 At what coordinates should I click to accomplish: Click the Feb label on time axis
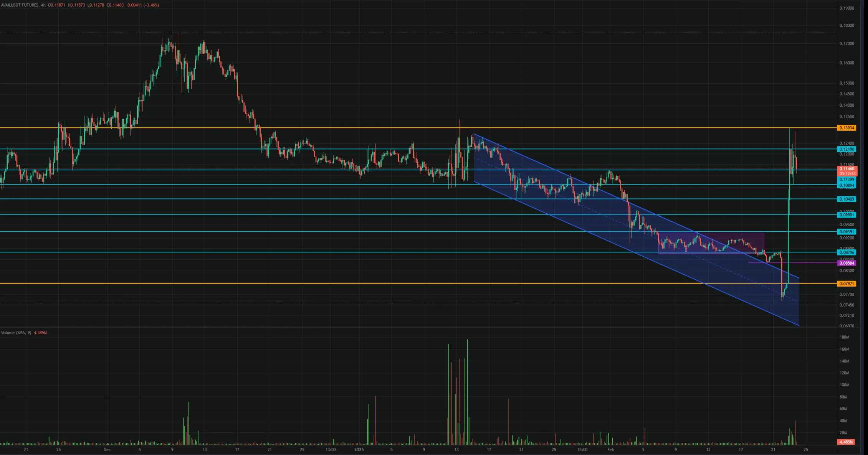tap(611, 450)
